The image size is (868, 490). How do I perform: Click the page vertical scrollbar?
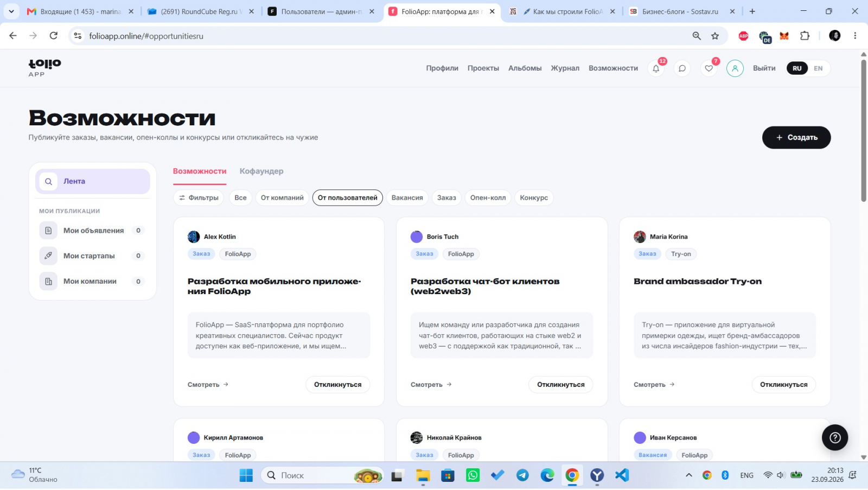[x=864, y=130]
